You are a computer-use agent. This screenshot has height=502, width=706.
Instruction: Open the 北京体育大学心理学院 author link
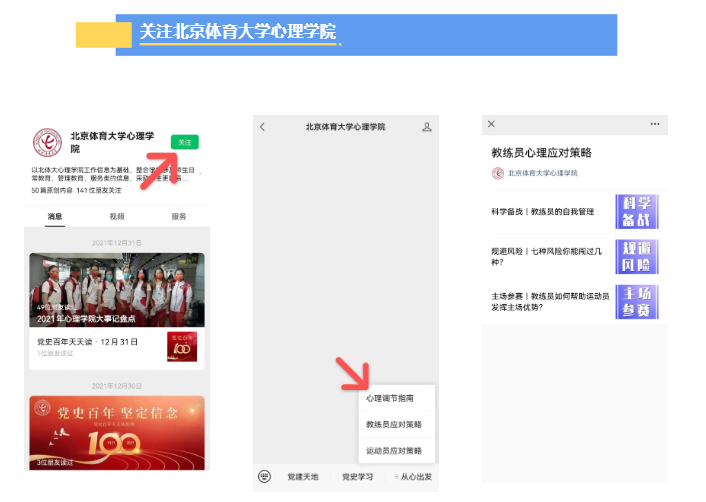(543, 173)
